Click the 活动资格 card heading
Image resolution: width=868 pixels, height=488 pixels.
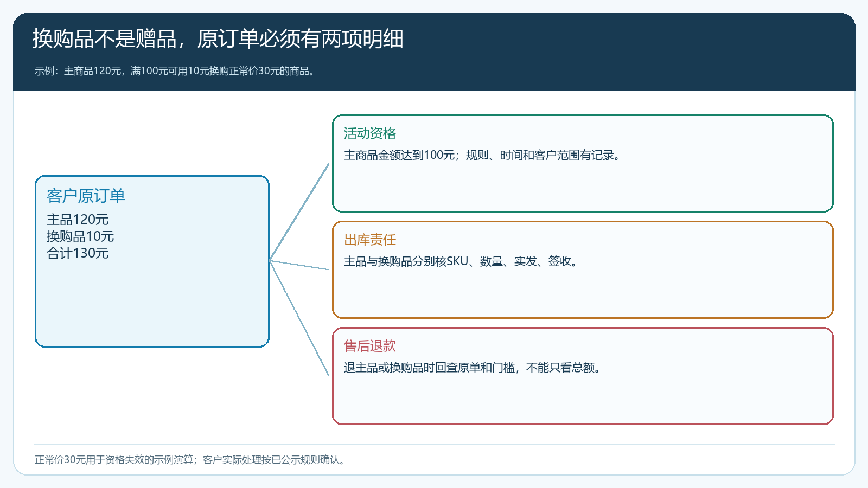click(x=370, y=133)
